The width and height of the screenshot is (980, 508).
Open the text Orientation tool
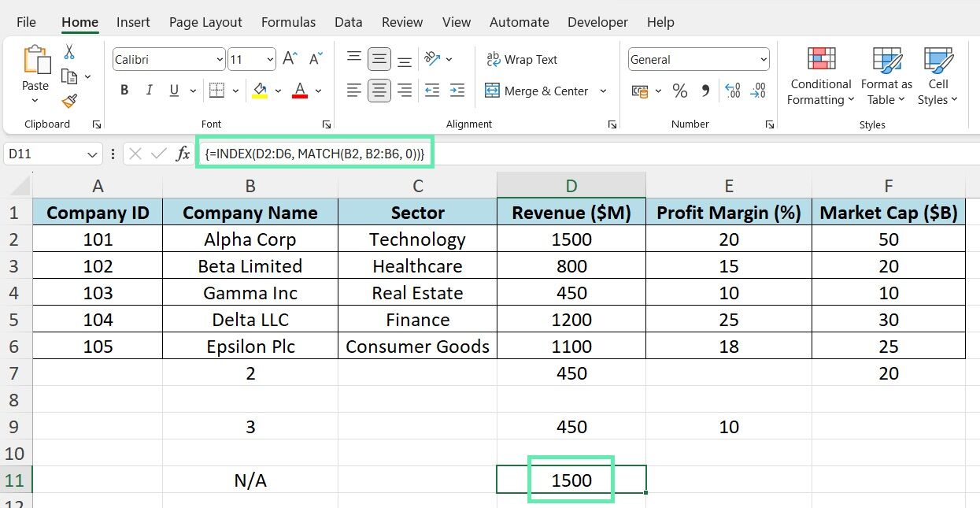432,59
